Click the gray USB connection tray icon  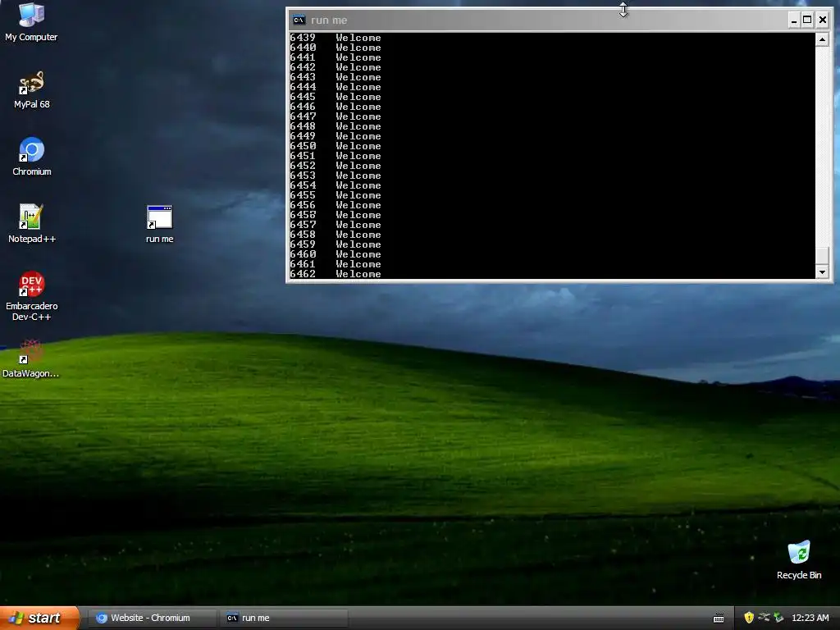[x=764, y=618]
